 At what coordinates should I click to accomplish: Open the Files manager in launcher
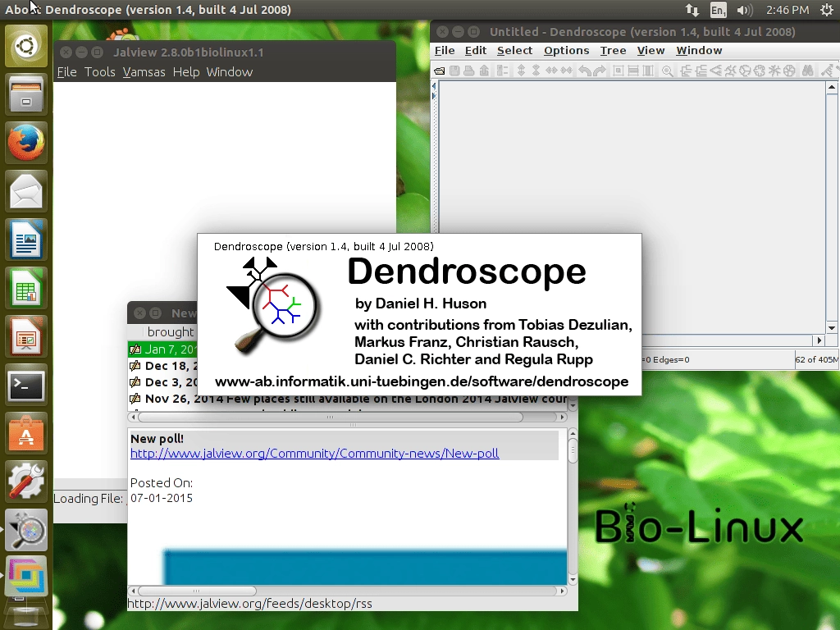(x=26, y=95)
